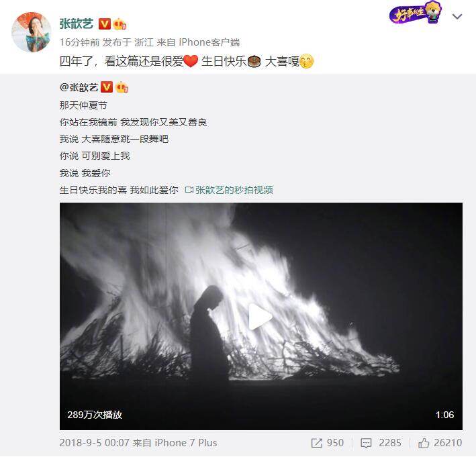Click the verified V badge in the reposted post
476x461 pixels.
(x=107, y=87)
